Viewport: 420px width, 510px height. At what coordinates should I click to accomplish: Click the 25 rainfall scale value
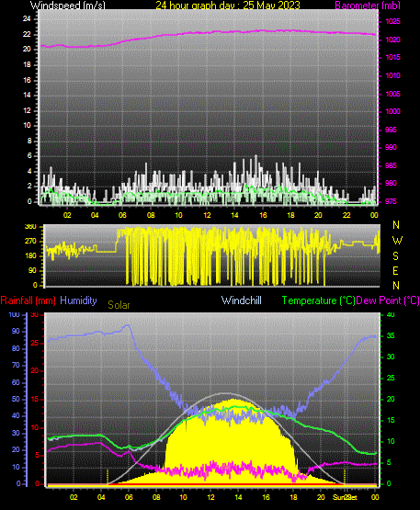(x=35, y=344)
